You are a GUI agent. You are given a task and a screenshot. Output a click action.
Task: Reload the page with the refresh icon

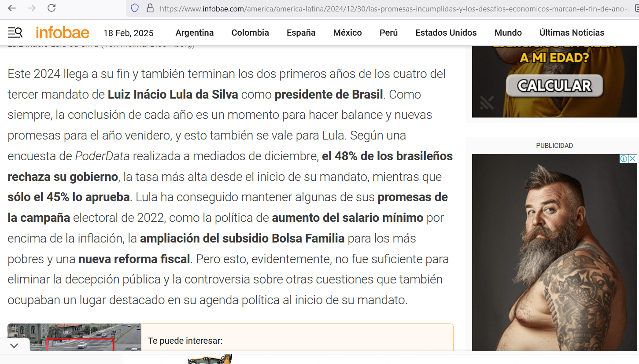coord(52,8)
